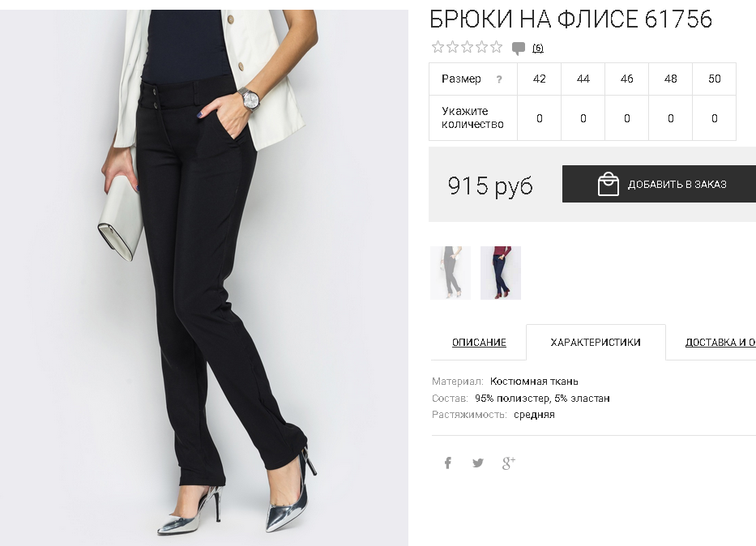Screen dimensions: 756x546
Task: Open the (6) reviews link
Action: pos(537,48)
